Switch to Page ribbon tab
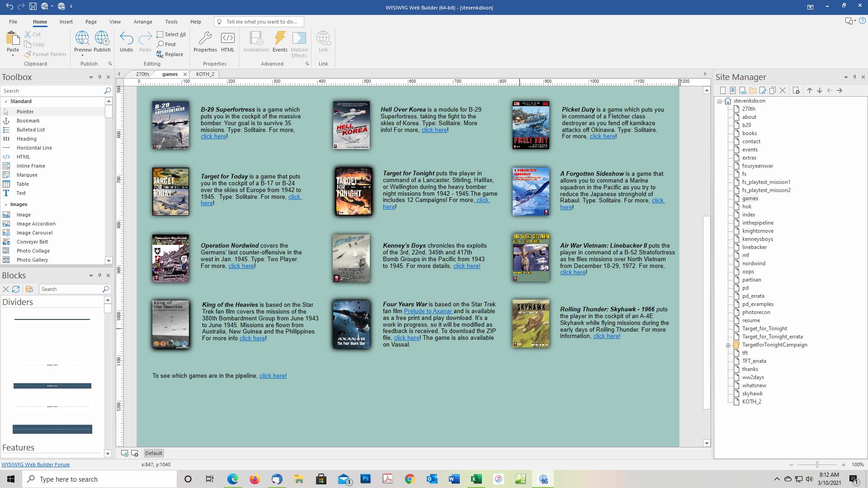The width and height of the screenshot is (868, 488). tap(91, 22)
